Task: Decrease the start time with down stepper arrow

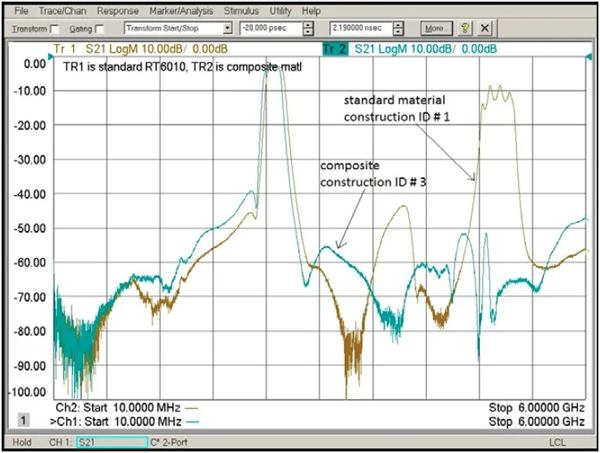Action: tap(308, 32)
